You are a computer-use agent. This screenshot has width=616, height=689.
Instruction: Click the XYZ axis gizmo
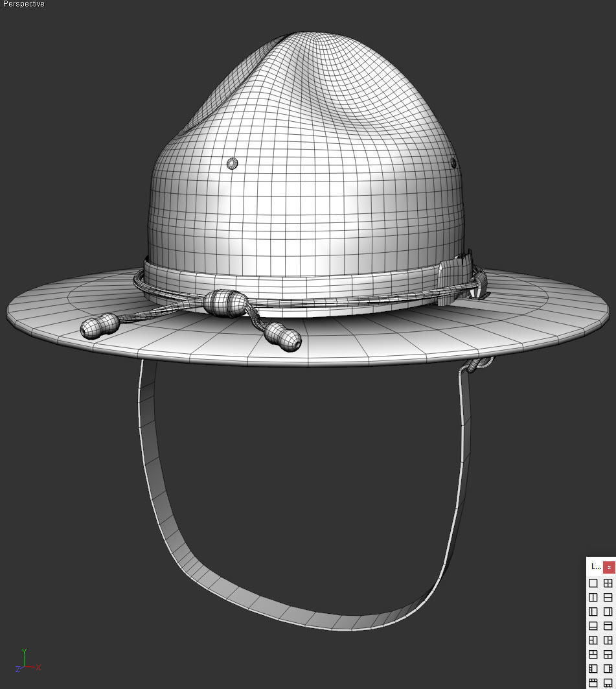(28, 661)
